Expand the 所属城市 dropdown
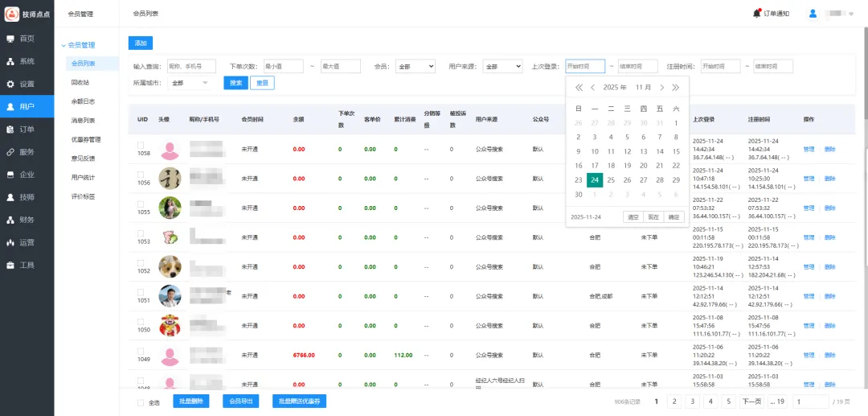 coord(190,83)
